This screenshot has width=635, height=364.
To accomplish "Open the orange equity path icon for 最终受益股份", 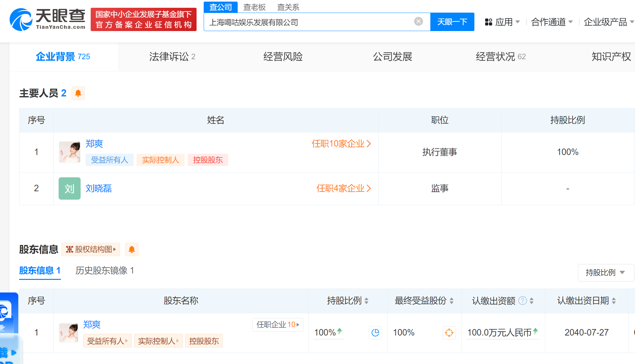I will pos(449,333).
